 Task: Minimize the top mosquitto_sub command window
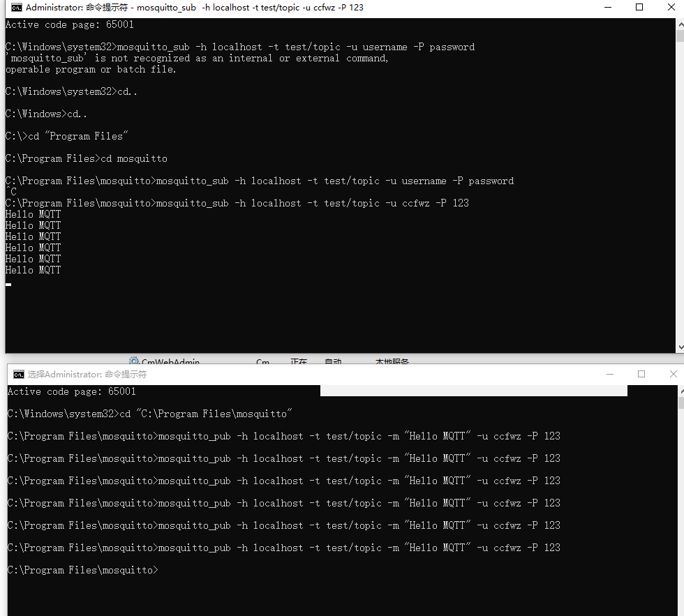(608, 8)
